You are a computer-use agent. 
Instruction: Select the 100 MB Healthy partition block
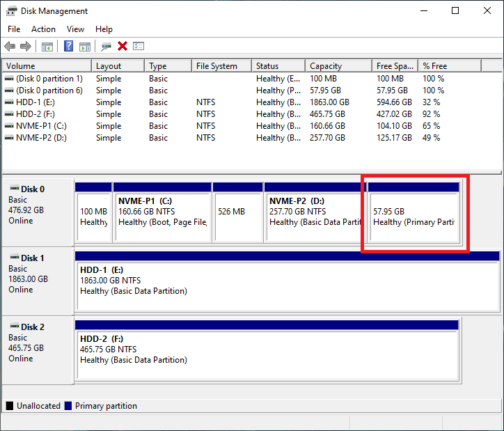[93, 212]
